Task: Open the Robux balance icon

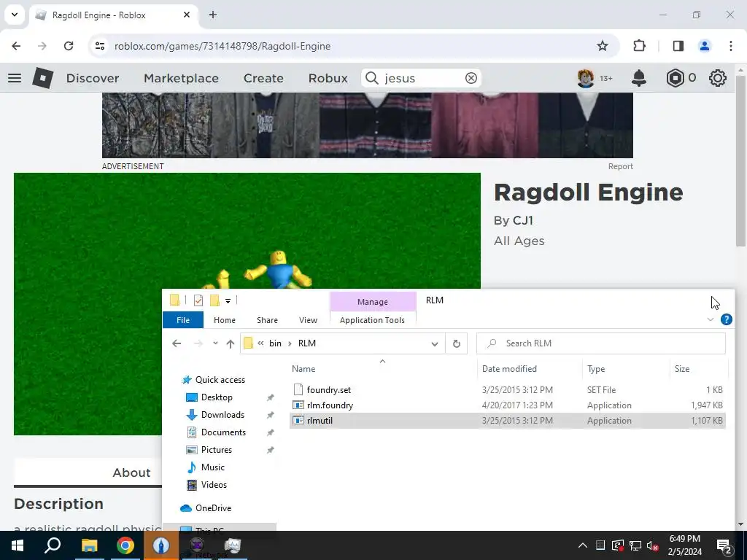Action: [x=675, y=77]
